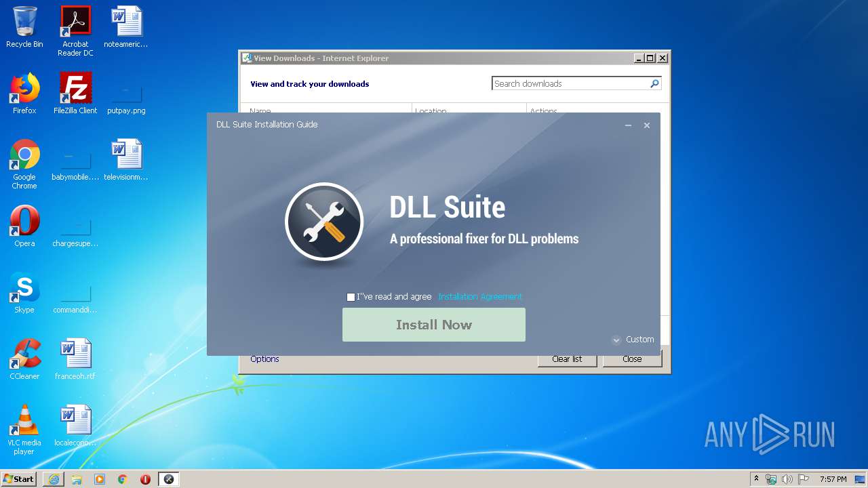Launch Firefox from the desktop

[24, 94]
